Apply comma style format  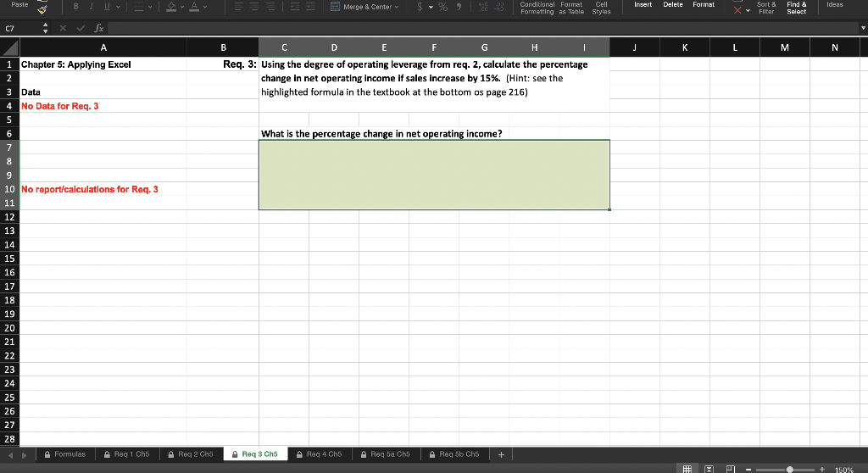tap(459, 7)
